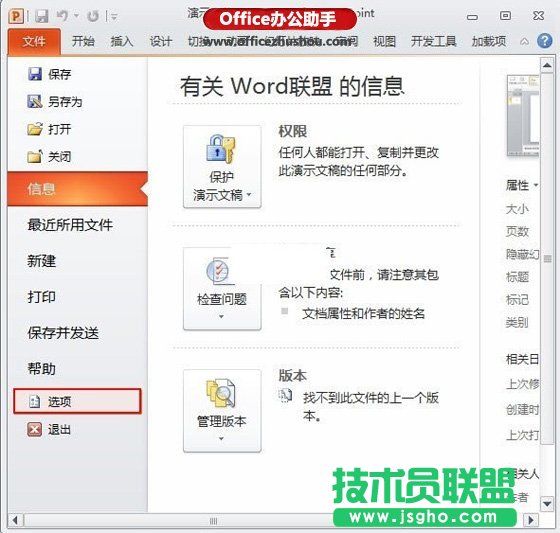The height and width of the screenshot is (533, 560).
Task: Switch to the 开始 ribbon tab
Action: [x=83, y=41]
